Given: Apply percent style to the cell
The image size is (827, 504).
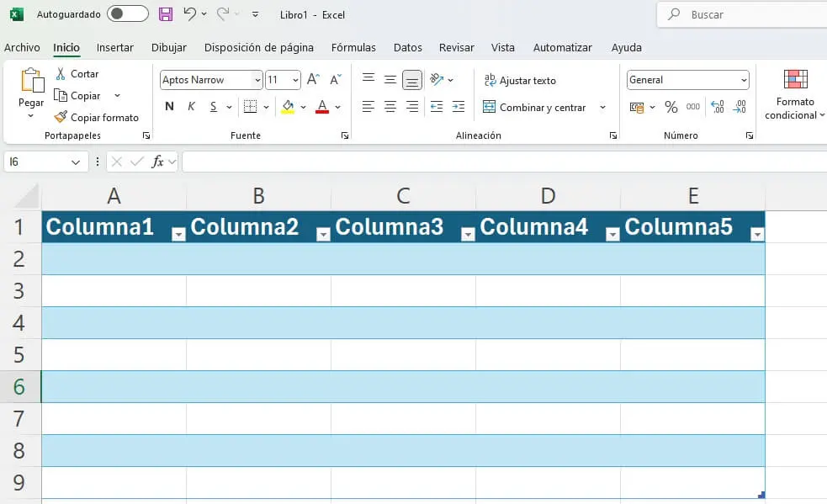Looking at the screenshot, I should [x=671, y=107].
